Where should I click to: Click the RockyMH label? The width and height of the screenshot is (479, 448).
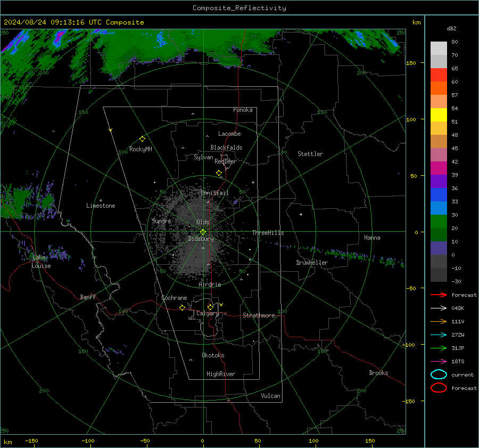click(x=141, y=149)
